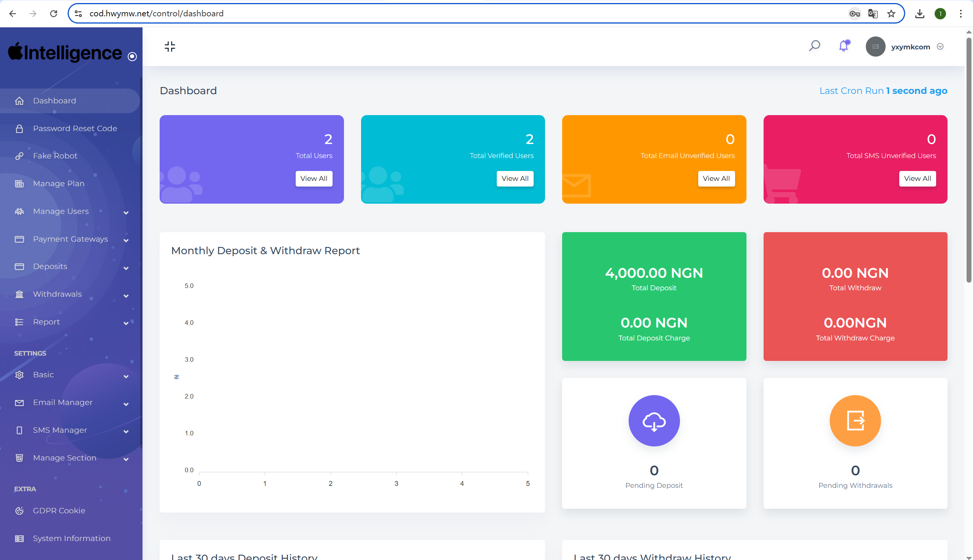Open System Information in sidebar
Screen dimensions: 973x560
[x=71, y=538]
